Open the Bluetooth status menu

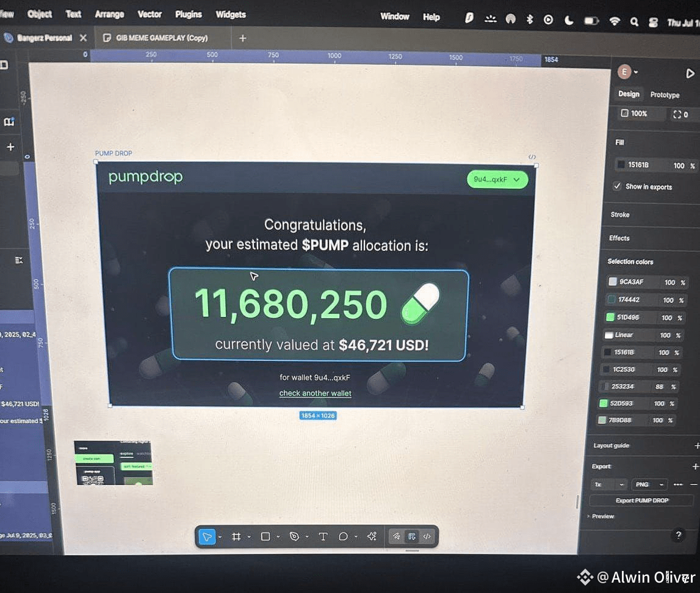click(530, 19)
